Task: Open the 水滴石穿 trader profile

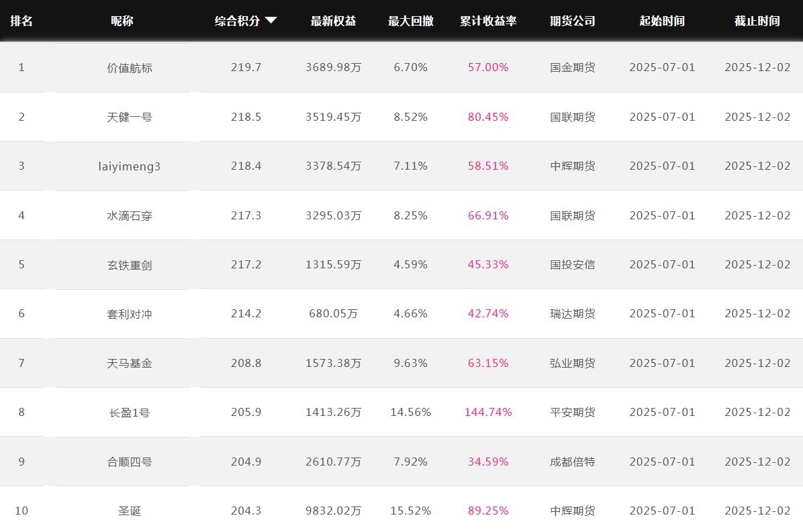Action: coord(130,216)
